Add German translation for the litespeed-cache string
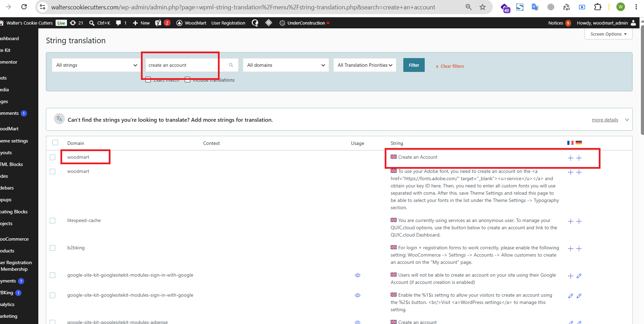The height and width of the screenshot is (324, 644). pyautogui.click(x=579, y=221)
